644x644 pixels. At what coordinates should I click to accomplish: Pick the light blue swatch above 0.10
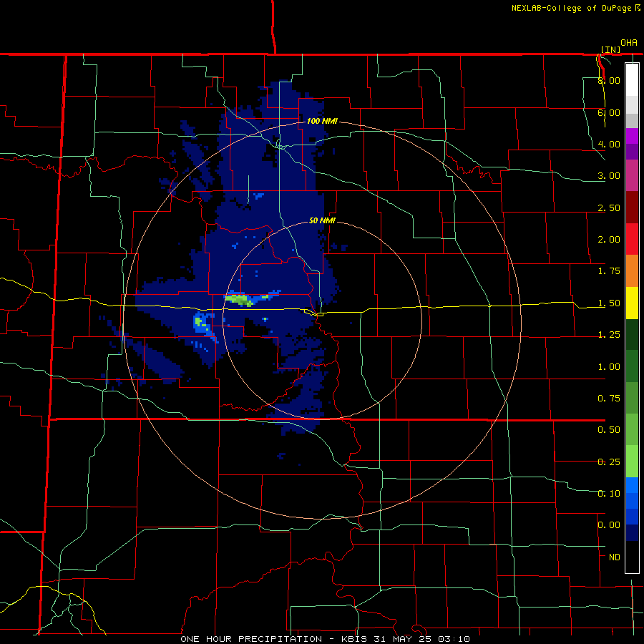[x=632, y=485]
